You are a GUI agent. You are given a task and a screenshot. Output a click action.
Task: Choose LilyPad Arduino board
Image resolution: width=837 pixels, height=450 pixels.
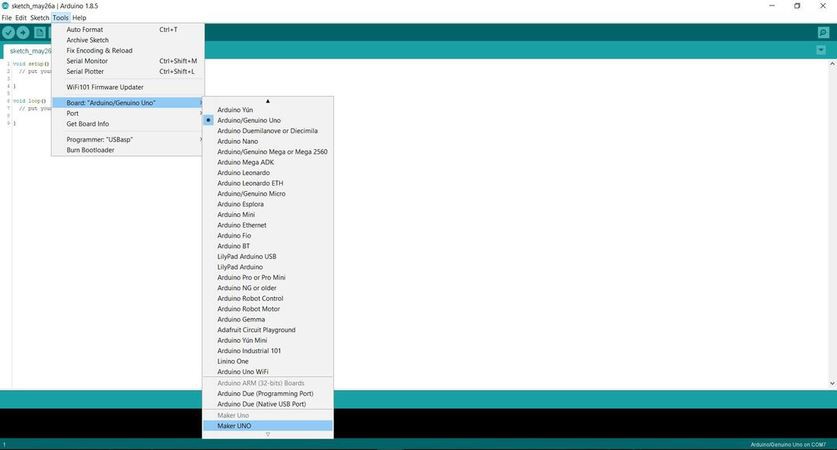pyautogui.click(x=267, y=267)
